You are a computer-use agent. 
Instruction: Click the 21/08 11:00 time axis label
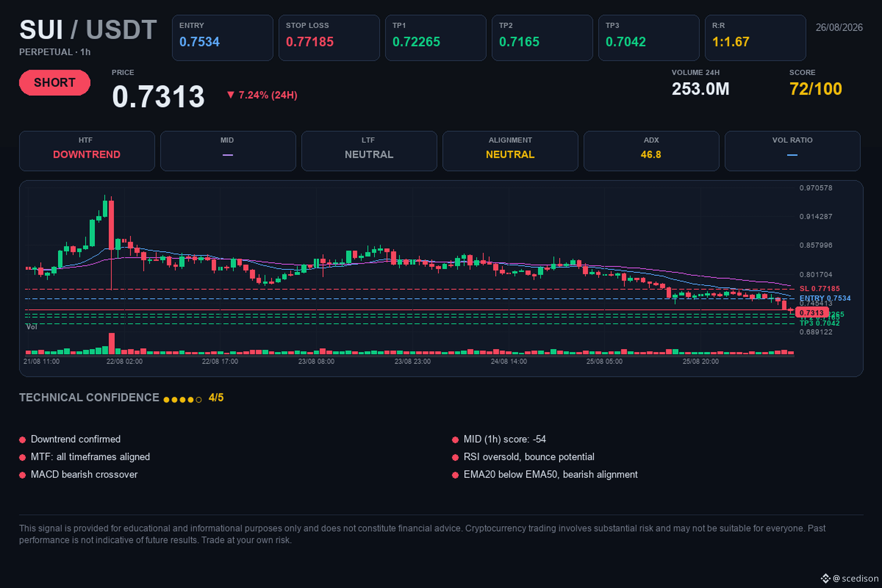coord(41,362)
